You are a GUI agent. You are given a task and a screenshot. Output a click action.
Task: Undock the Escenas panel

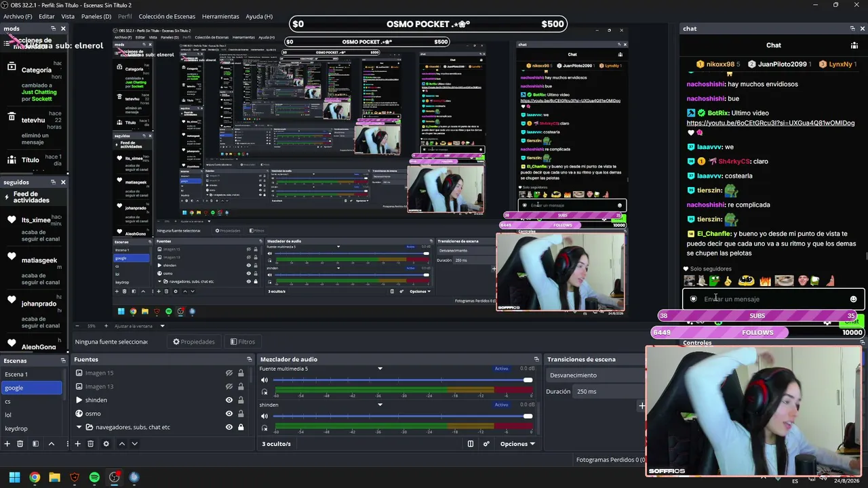click(x=63, y=360)
